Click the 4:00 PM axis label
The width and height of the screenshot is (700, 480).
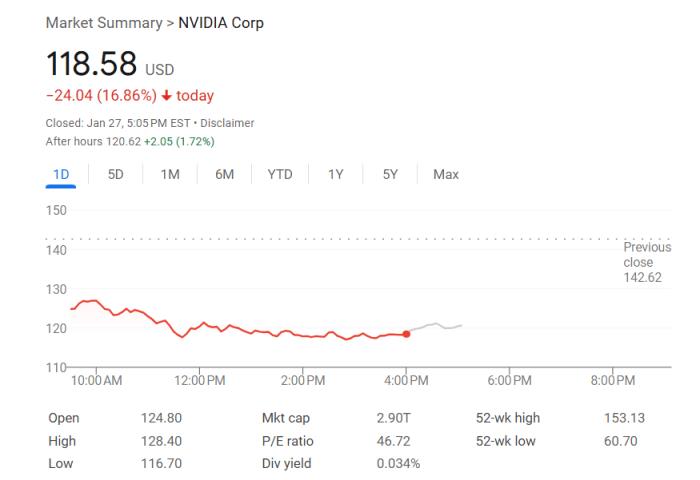[406, 380]
